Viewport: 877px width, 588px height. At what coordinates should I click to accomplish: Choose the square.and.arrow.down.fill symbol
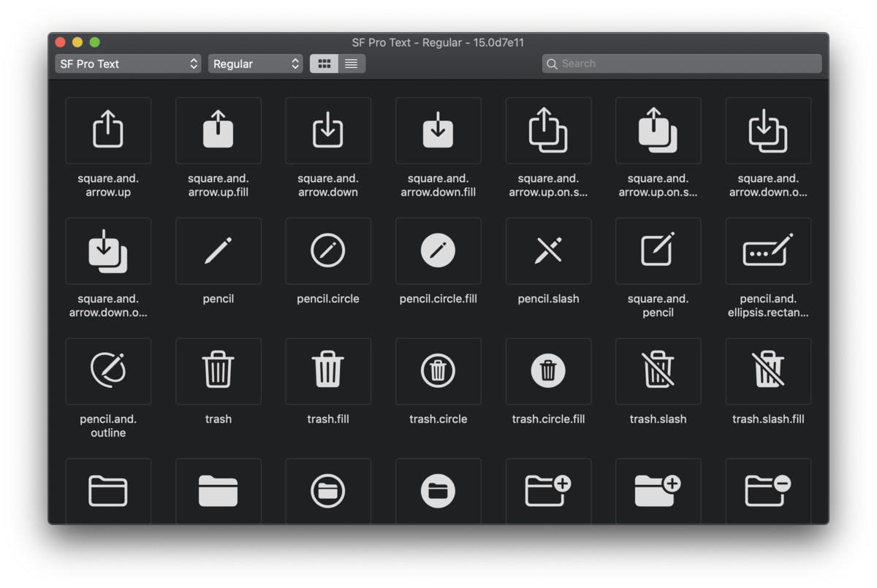438,130
